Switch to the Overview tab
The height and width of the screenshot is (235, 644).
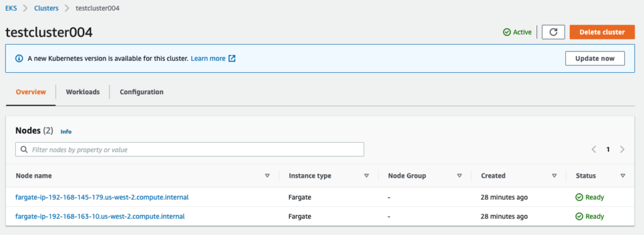click(x=31, y=92)
